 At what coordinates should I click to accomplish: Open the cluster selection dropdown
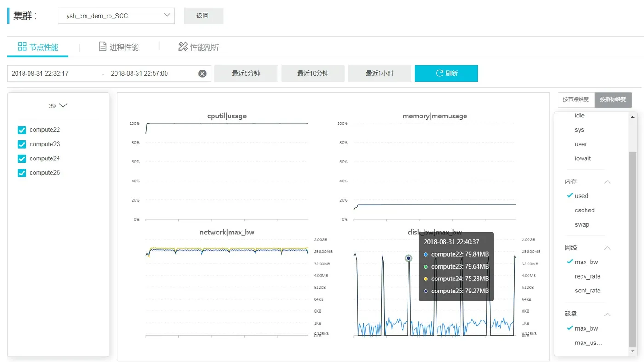[116, 16]
